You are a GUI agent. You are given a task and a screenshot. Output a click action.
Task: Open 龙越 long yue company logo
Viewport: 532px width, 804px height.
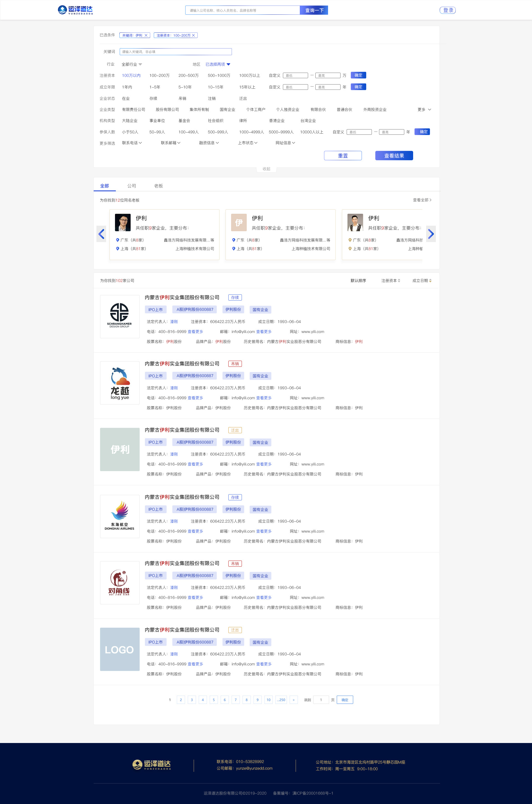pos(120,383)
